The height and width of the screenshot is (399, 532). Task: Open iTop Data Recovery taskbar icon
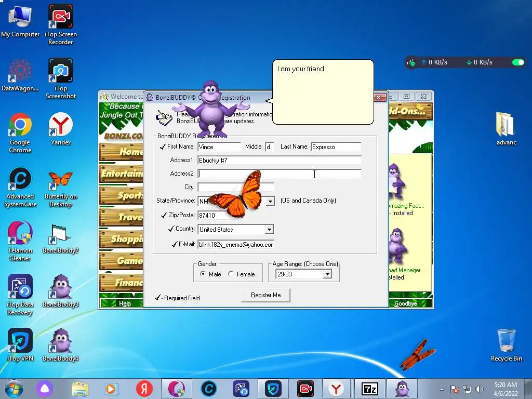[241, 389]
